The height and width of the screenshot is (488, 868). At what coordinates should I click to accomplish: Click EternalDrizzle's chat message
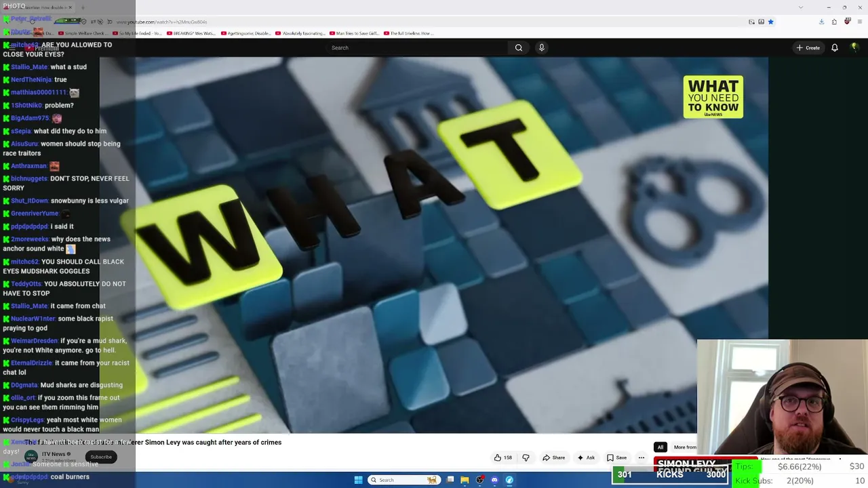coord(66,367)
